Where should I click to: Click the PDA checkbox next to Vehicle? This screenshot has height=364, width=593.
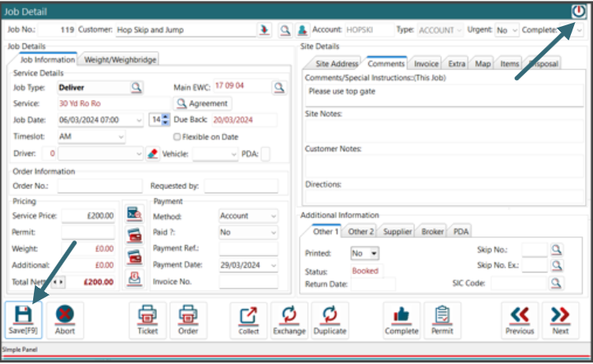[266, 154]
